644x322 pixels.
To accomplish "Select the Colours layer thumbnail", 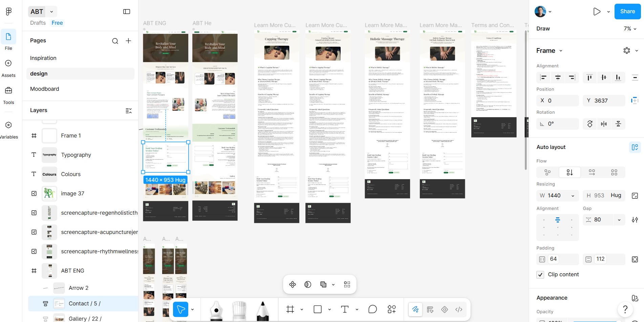I will 49,174.
